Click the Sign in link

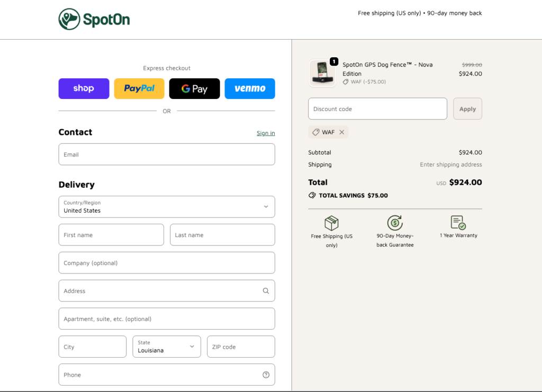coord(266,133)
